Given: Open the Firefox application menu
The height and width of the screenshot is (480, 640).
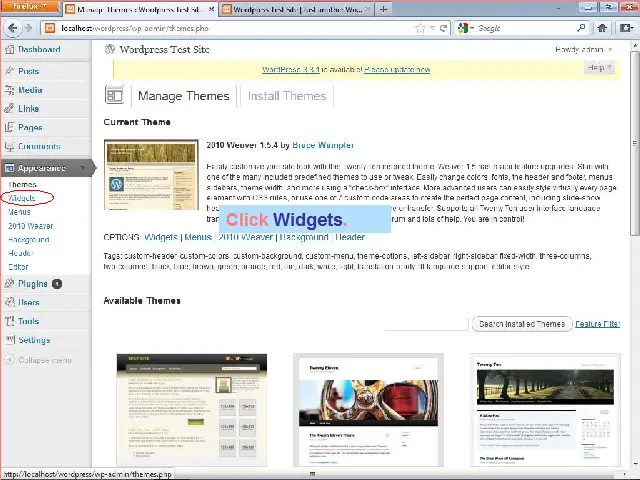Looking at the screenshot, I should click(x=30, y=7).
